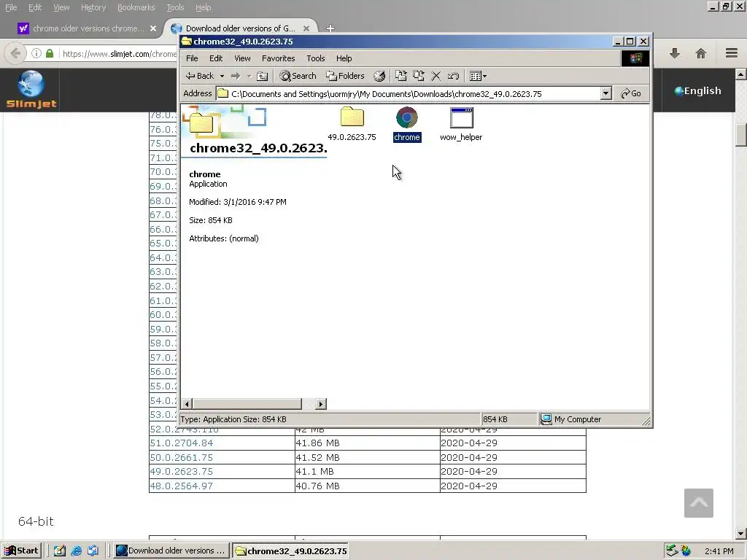The image size is (747, 560).
Task: Click the Back button in Explorer toolbar
Action: click(x=200, y=76)
